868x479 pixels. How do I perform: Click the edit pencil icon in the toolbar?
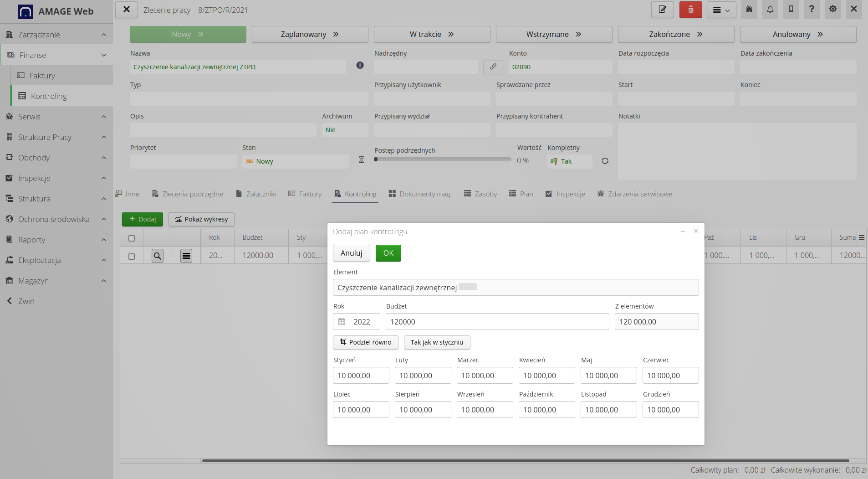coord(663,10)
